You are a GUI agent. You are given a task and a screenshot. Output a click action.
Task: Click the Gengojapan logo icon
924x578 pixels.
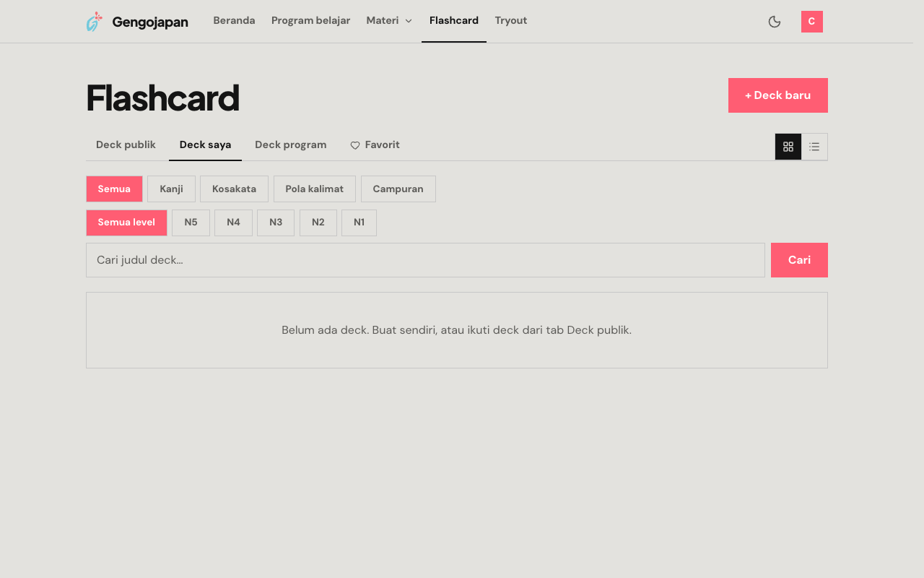point(94,22)
